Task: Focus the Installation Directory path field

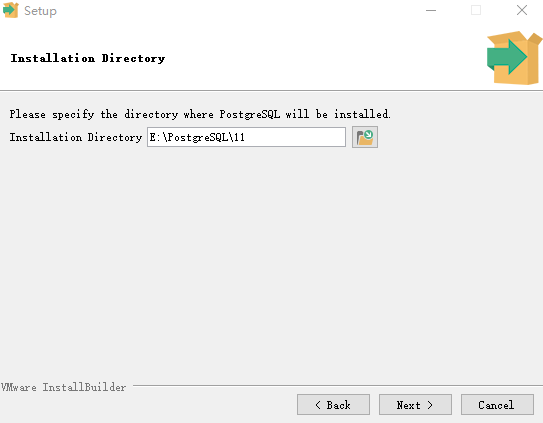Action: 246,137
